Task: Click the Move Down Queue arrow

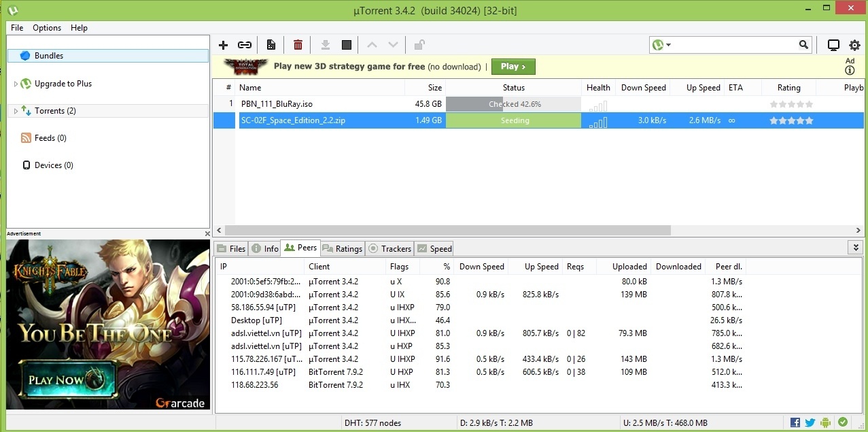Action: (x=393, y=45)
